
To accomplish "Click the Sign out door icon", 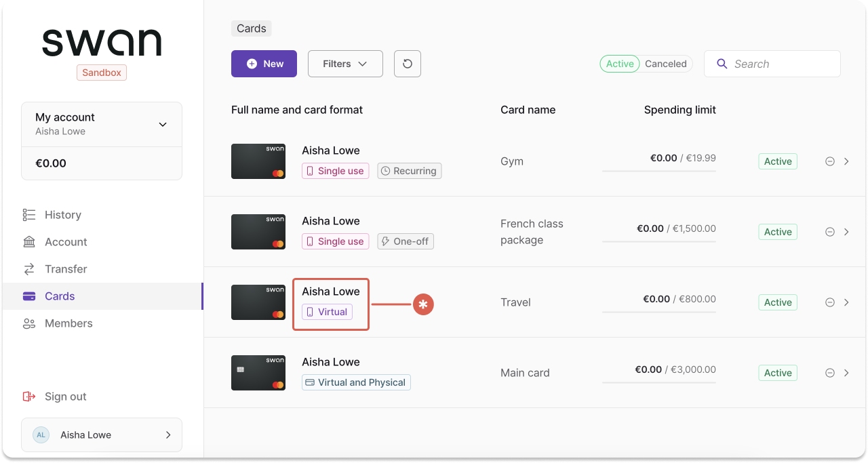I will (28, 396).
